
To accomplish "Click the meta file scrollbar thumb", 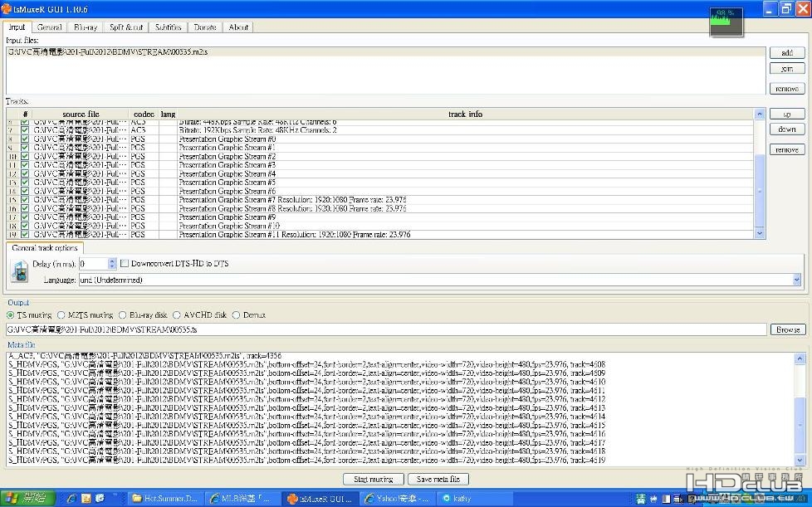I will tap(800, 425).
